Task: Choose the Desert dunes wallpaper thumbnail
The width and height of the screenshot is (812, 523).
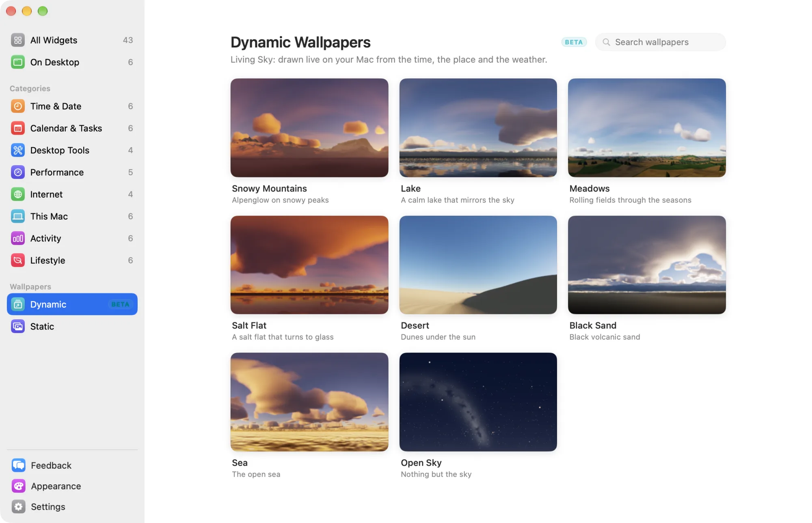Action: [x=478, y=265]
